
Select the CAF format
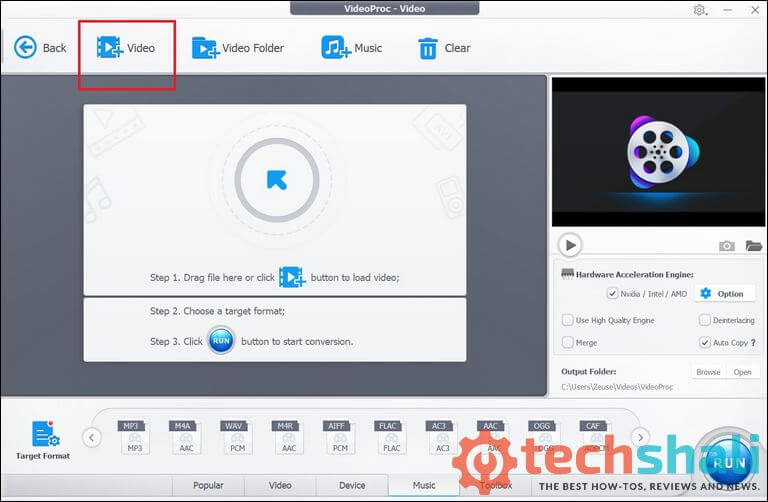pos(596,437)
